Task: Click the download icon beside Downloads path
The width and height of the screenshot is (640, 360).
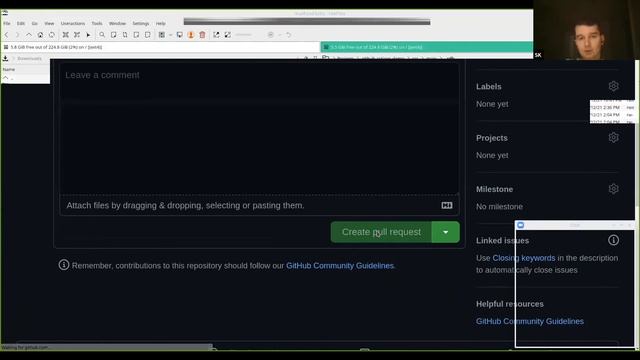Action: tap(5, 58)
